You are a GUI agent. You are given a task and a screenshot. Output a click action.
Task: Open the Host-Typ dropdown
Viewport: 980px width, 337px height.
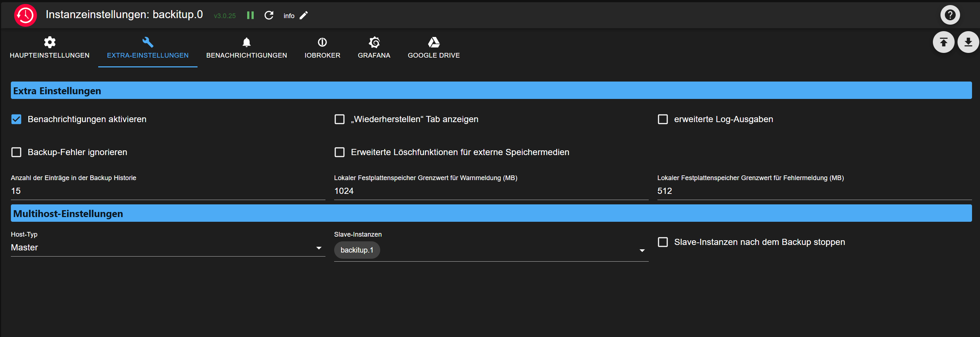click(x=167, y=247)
